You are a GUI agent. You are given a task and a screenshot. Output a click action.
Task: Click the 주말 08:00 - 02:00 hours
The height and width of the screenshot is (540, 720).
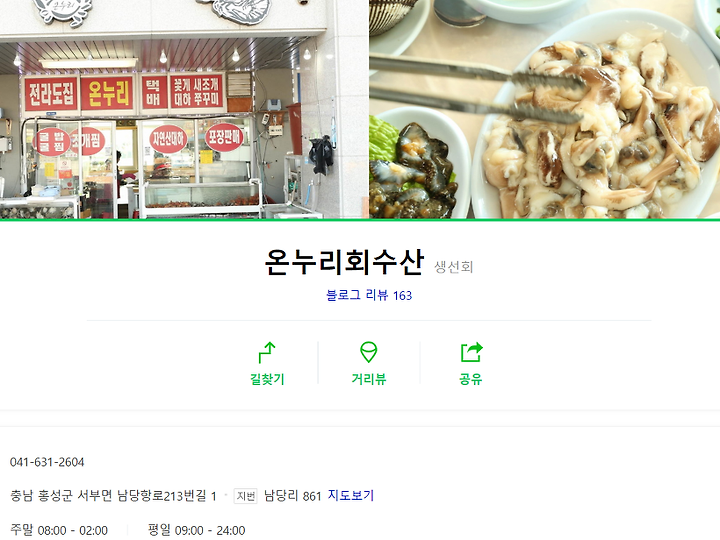click(59, 530)
